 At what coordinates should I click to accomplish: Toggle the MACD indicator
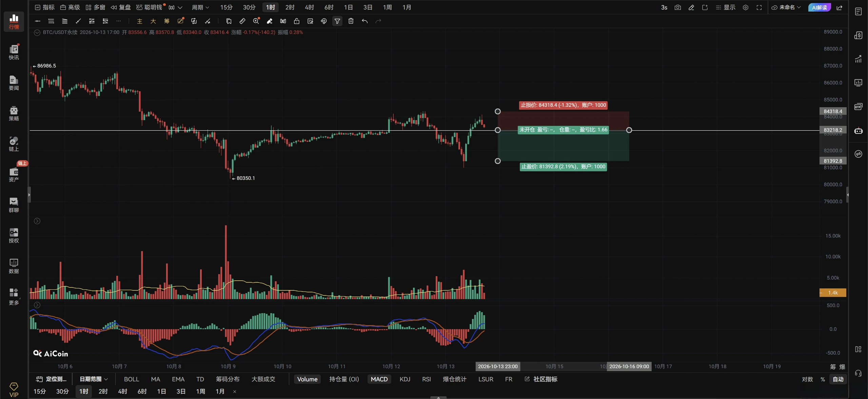(379, 379)
